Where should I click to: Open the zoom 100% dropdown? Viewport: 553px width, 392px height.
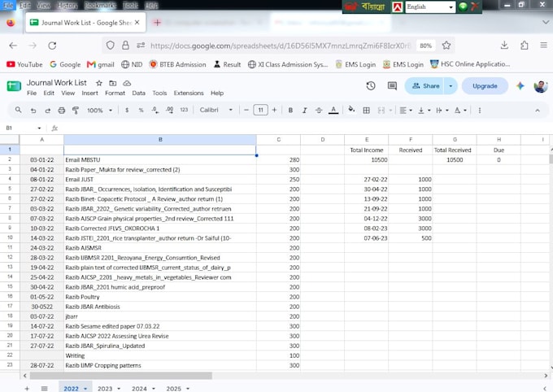tap(99, 111)
